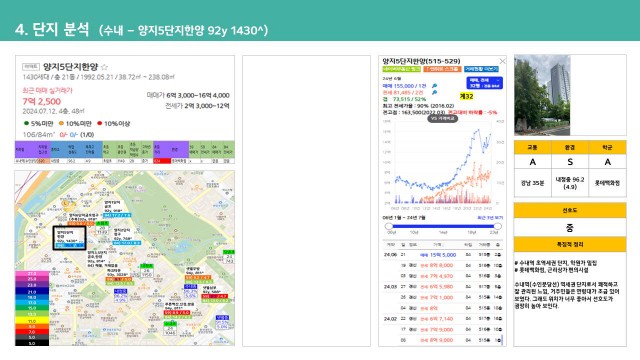Click the slide title 4. 단지 분석
Image resolution: width=640 pixels, height=360 pixels.
52,29
